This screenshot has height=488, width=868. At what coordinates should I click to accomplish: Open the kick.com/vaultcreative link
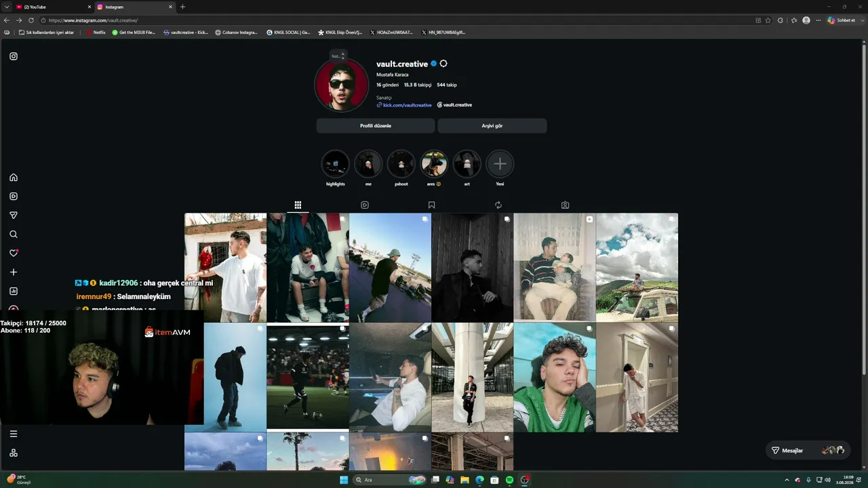coord(404,105)
